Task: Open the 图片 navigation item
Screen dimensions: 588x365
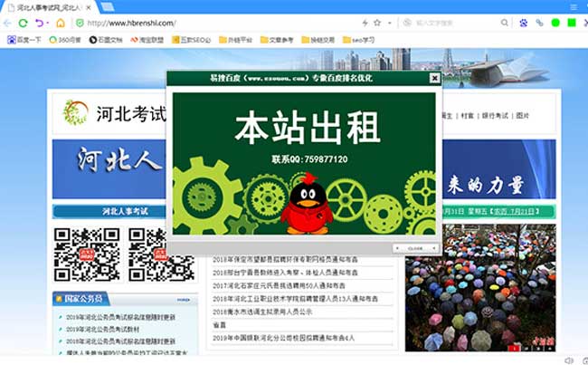Action: click(522, 116)
